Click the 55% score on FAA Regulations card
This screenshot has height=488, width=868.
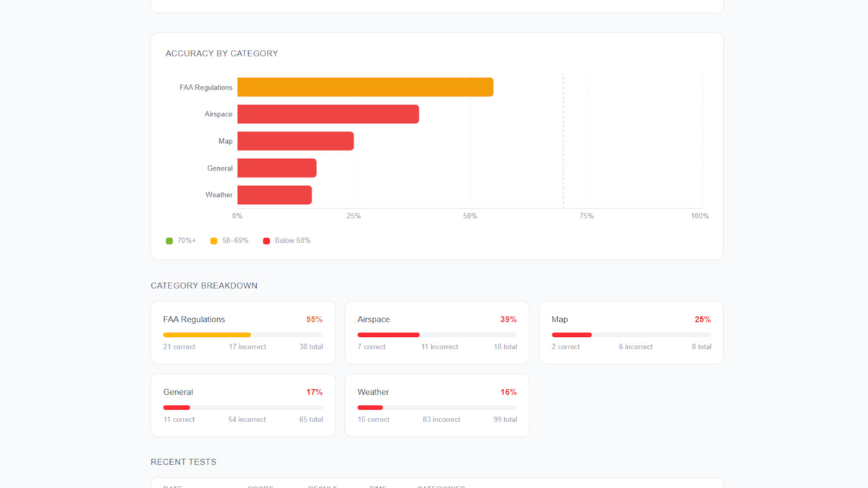pos(314,320)
